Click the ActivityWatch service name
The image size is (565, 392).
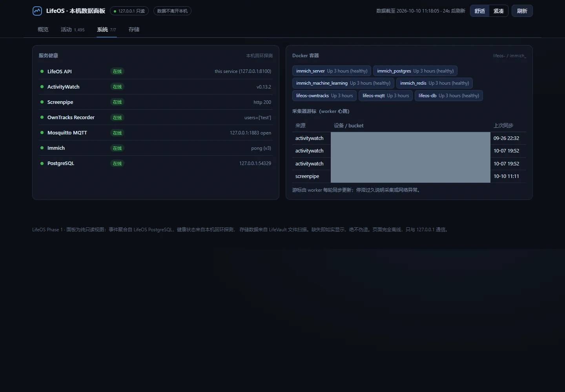(x=64, y=87)
